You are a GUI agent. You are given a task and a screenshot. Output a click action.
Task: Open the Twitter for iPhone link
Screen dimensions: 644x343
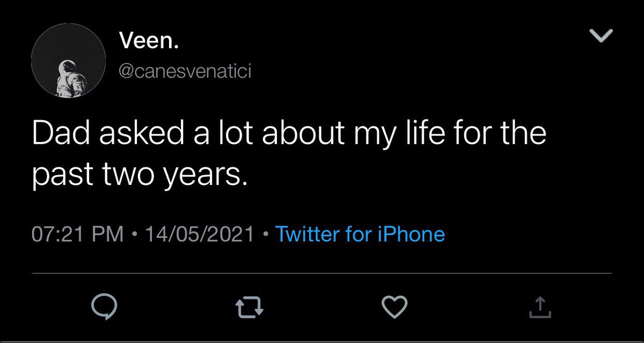pos(360,234)
